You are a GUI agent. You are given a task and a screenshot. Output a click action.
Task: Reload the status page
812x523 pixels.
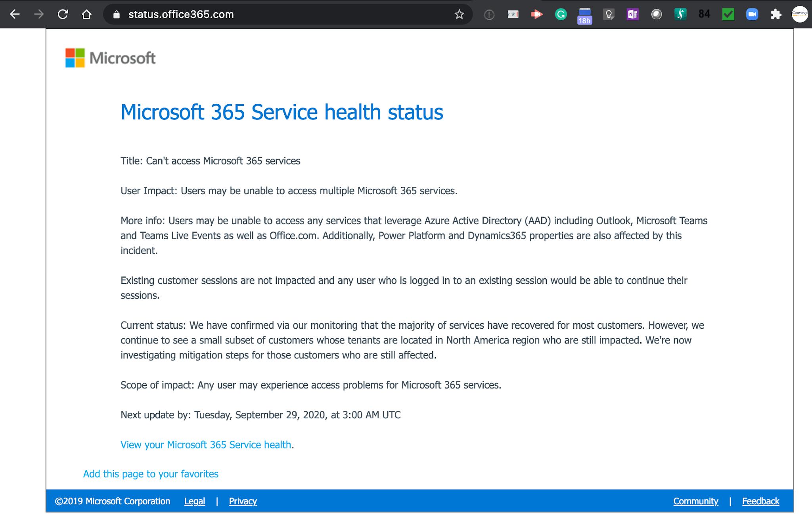[x=63, y=14]
